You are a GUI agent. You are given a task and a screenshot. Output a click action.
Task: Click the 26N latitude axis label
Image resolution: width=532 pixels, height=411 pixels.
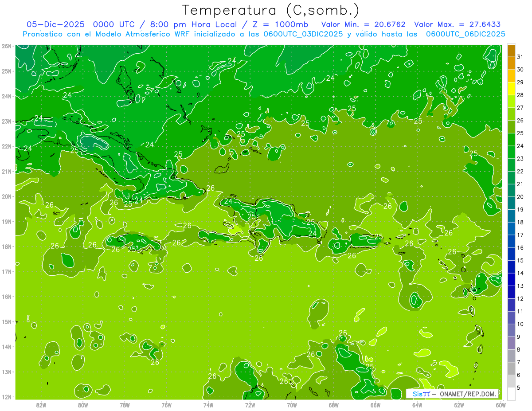pyautogui.click(x=7, y=46)
